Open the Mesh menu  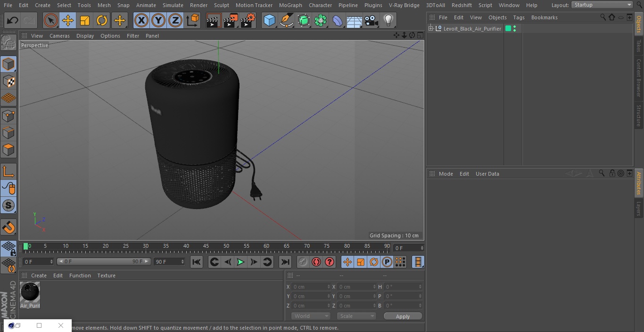click(104, 5)
